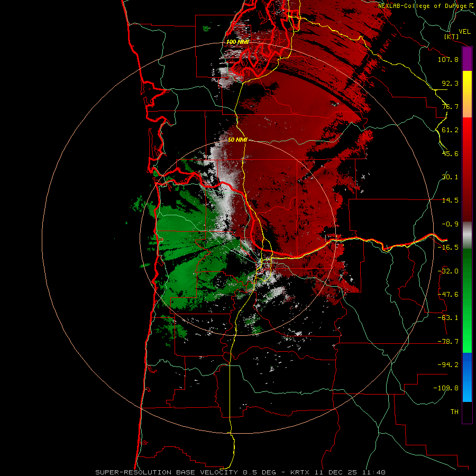Click the -32.0 legend value

(x=448, y=271)
